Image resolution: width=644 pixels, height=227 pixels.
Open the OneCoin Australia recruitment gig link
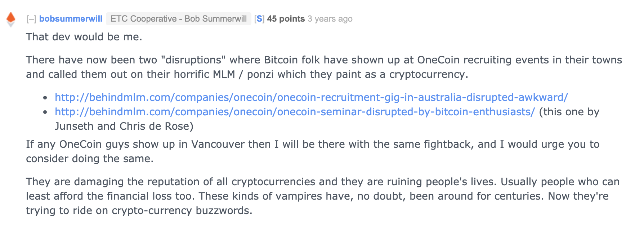[x=311, y=97]
